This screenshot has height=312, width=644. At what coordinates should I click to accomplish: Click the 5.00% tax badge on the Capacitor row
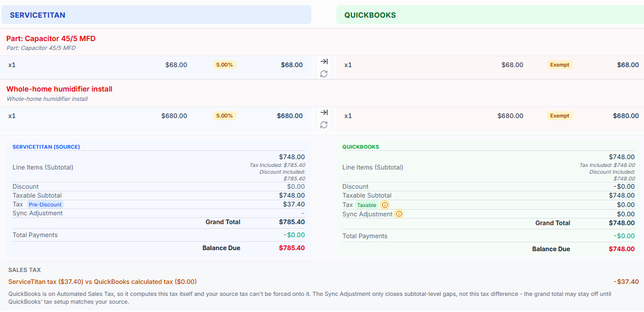click(224, 65)
